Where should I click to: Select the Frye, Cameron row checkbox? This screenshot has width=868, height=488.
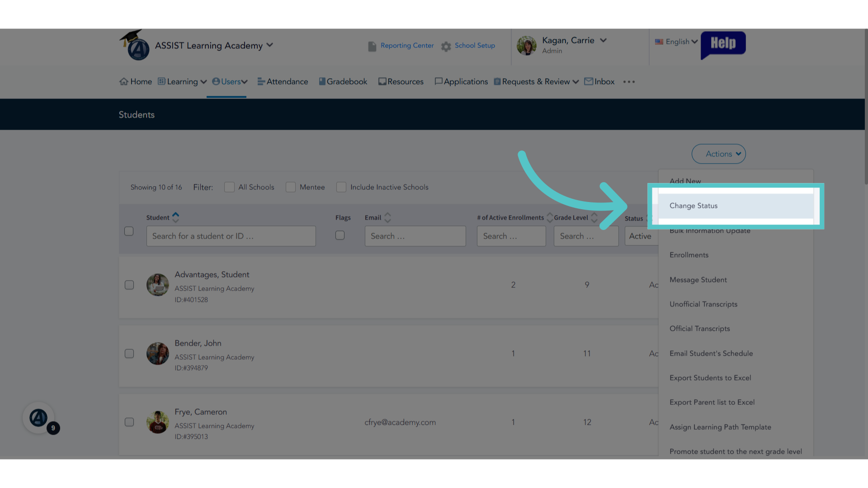(129, 422)
